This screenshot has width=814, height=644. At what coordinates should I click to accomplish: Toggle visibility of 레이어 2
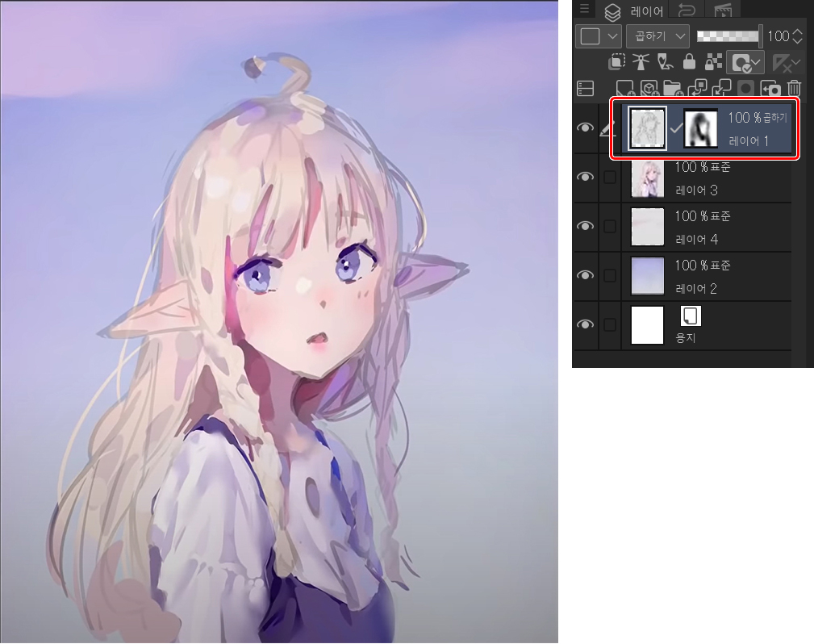(586, 275)
